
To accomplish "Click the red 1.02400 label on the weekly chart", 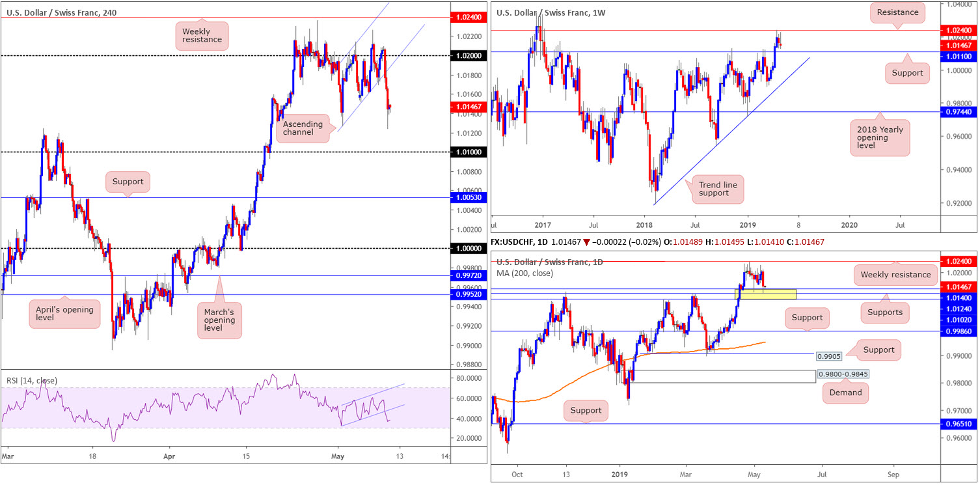I will [960, 29].
